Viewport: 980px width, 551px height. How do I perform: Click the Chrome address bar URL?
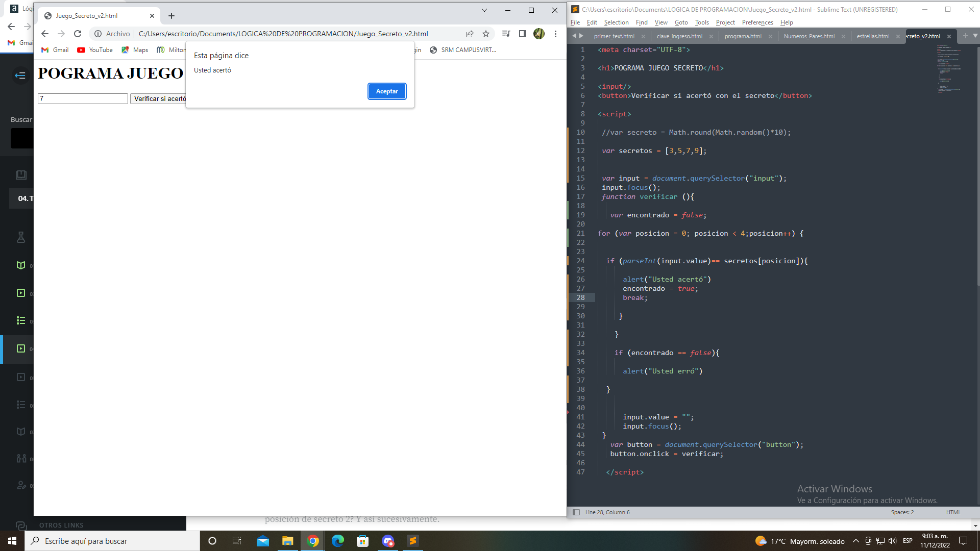[283, 34]
